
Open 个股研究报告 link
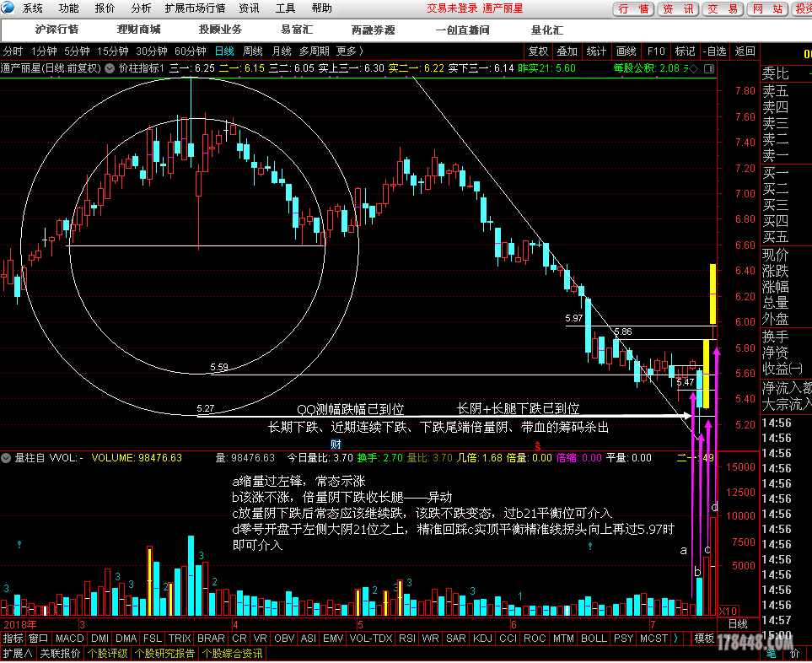tap(165, 654)
